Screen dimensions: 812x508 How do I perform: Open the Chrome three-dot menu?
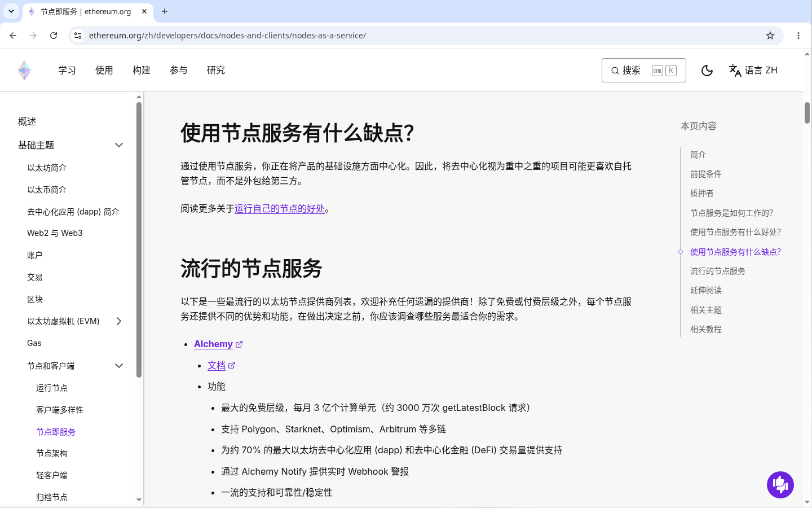click(x=798, y=36)
